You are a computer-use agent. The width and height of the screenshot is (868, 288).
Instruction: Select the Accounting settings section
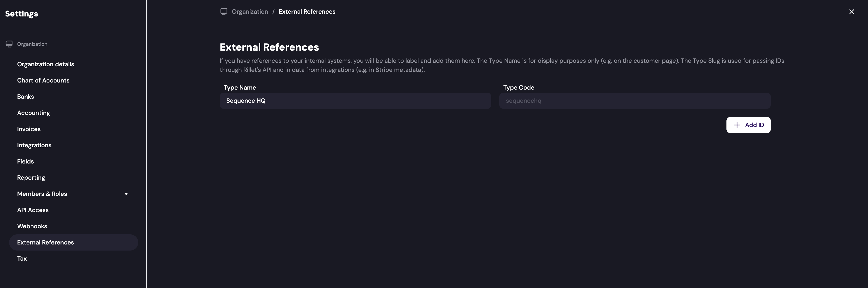33,113
